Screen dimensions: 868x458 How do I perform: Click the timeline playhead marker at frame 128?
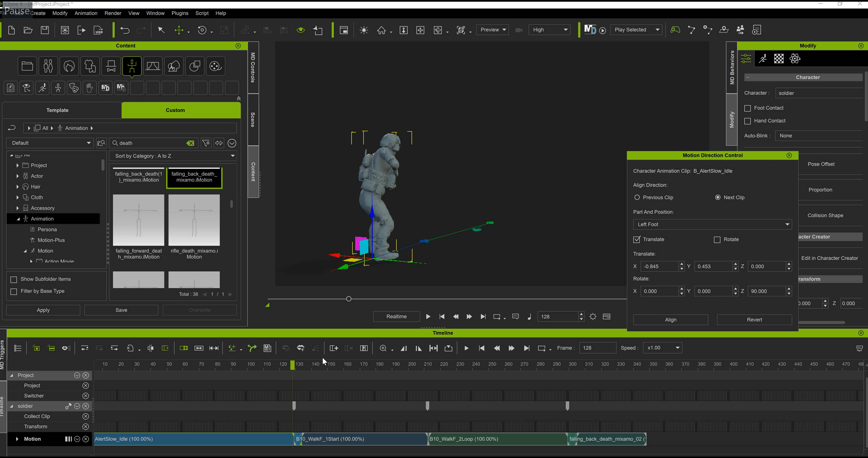point(292,365)
